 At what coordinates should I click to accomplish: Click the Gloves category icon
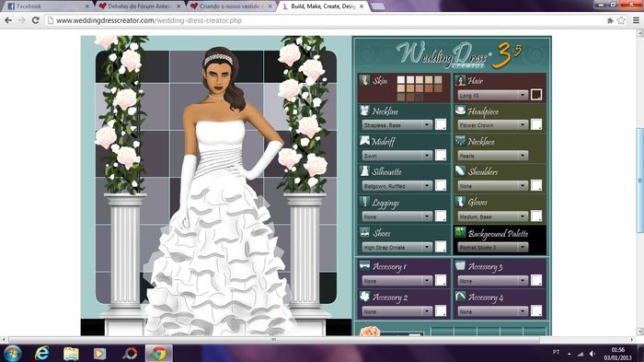point(460,202)
